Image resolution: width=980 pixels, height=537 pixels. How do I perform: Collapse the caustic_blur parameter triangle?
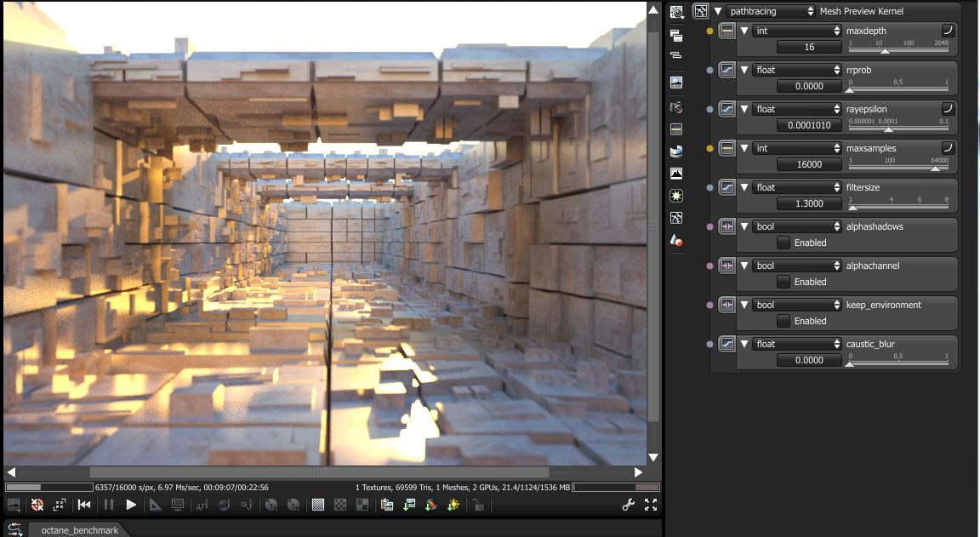744,344
